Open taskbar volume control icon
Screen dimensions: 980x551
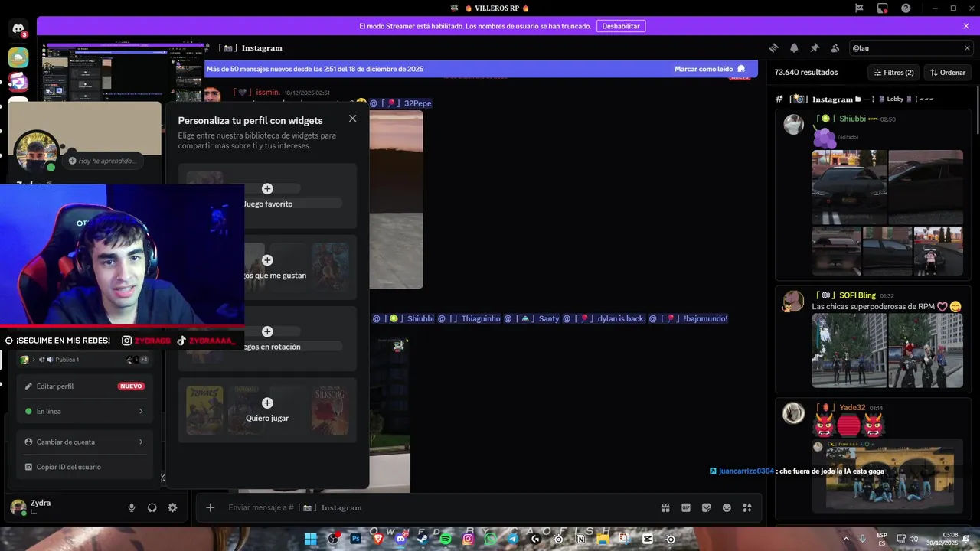(x=913, y=539)
